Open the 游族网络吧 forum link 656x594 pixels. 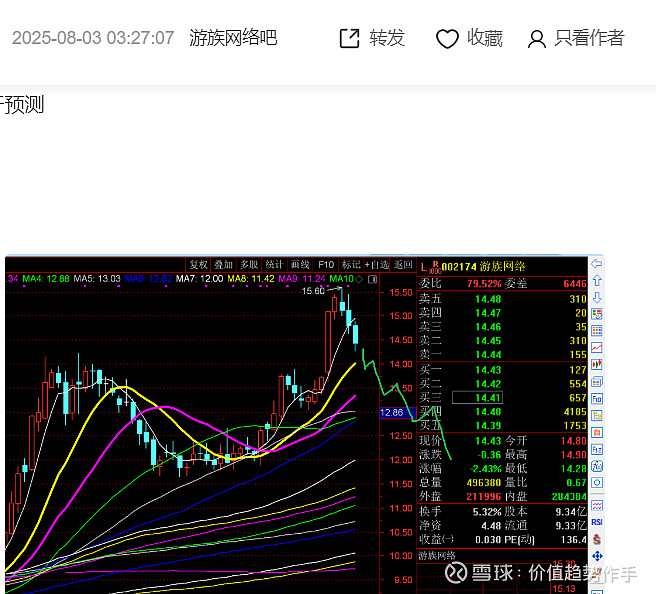click(x=233, y=38)
